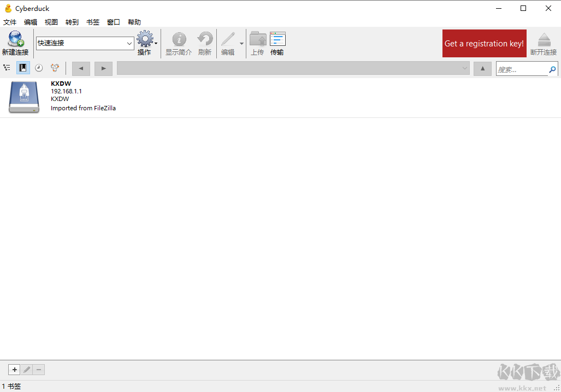Maximize the Cyberduck window
Viewport: 561px width, 392px height.
click(523, 8)
